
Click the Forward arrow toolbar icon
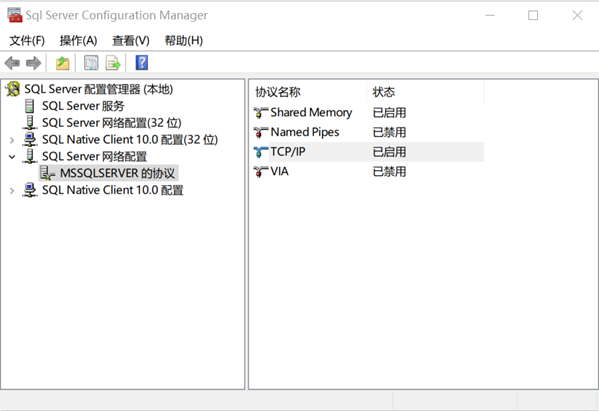(33, 63)
